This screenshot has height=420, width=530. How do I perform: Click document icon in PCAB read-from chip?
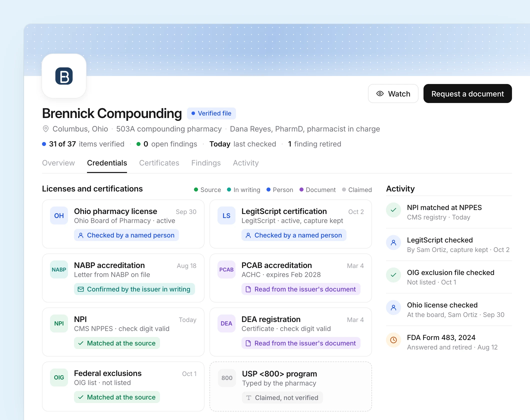pyautogui.click(x=248, y=289)
